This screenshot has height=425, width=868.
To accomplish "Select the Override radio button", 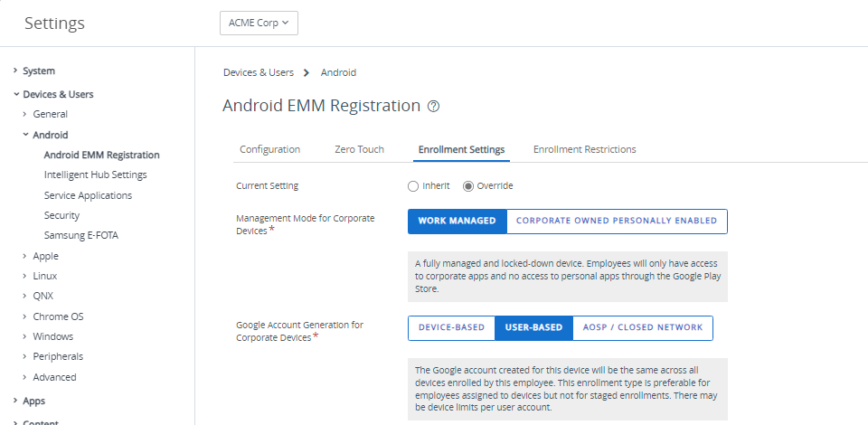I will point(468,186).
